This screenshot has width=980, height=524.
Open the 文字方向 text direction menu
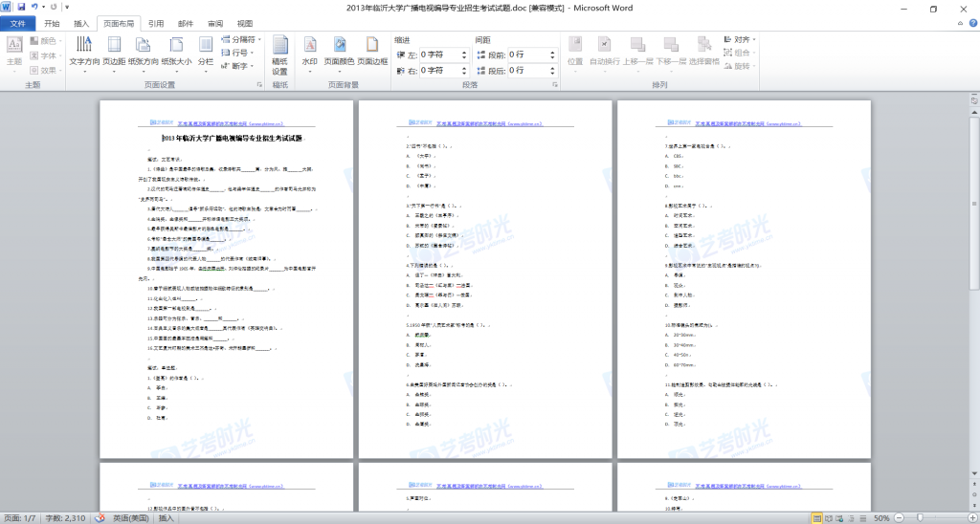84,50
